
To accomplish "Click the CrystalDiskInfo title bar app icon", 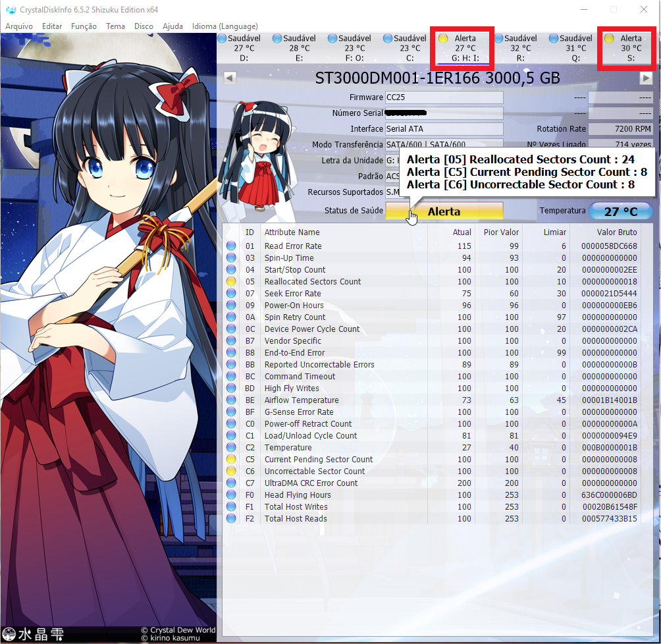I will click(x=11, y=9).
